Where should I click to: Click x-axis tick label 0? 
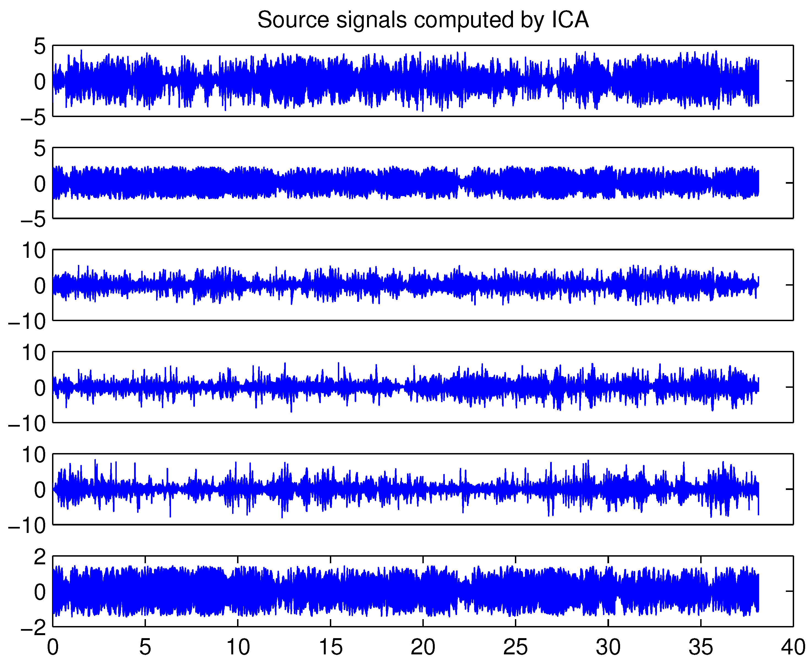[x=53, y=647]
